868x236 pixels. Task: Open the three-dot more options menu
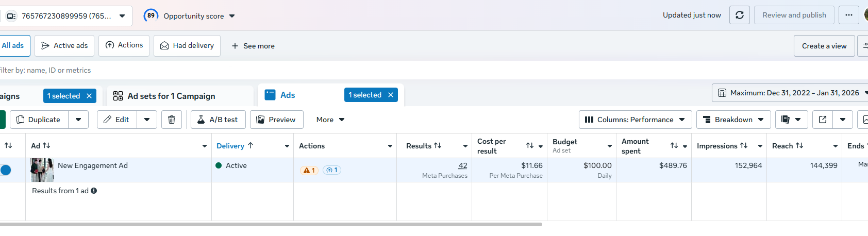click(848, 15)
